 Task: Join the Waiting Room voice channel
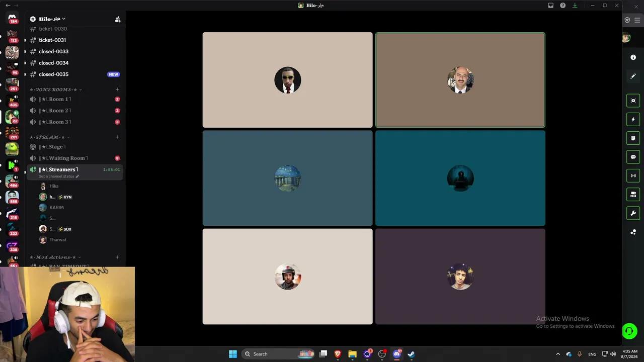tap(75, 158)
